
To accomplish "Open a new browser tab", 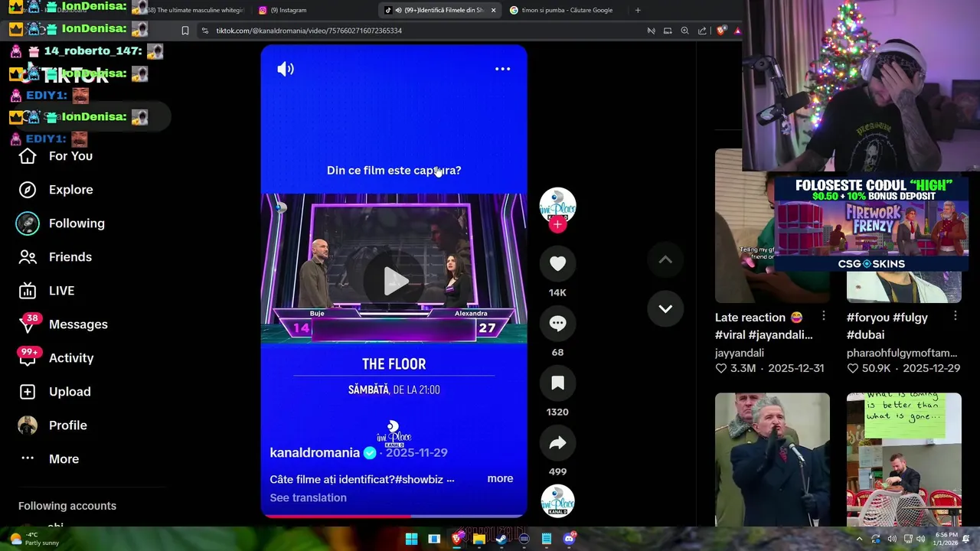I will pos(638,10).
